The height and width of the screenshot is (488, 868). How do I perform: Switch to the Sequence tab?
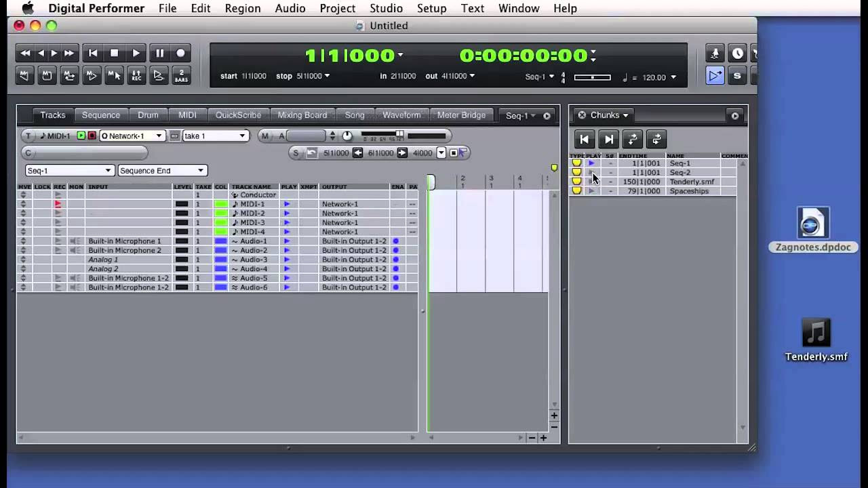coord(101,115)
